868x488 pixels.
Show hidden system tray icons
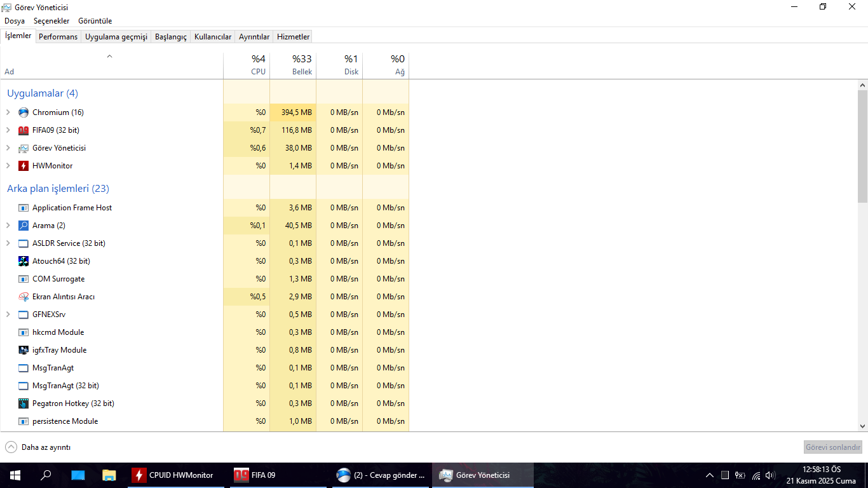click(710, 475)
